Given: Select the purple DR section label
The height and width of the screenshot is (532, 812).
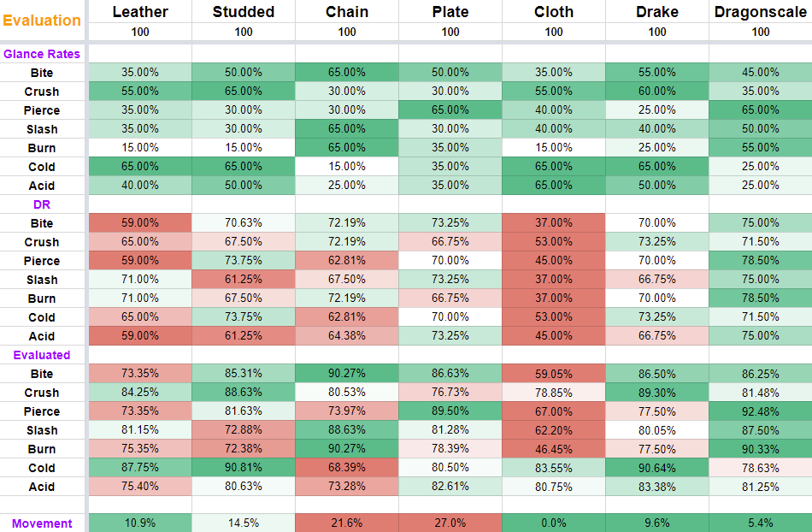Looking at the screenshot, I should [42, 204].
